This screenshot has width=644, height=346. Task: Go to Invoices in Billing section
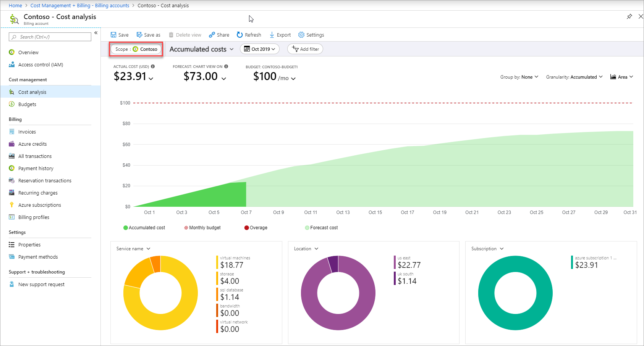tap(27, 132)
